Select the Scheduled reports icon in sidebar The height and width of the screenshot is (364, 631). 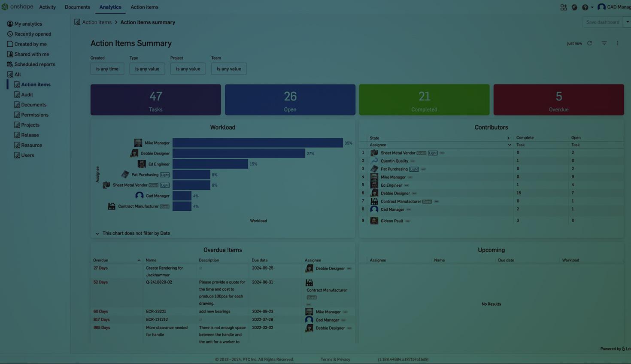tap(9, 64)
